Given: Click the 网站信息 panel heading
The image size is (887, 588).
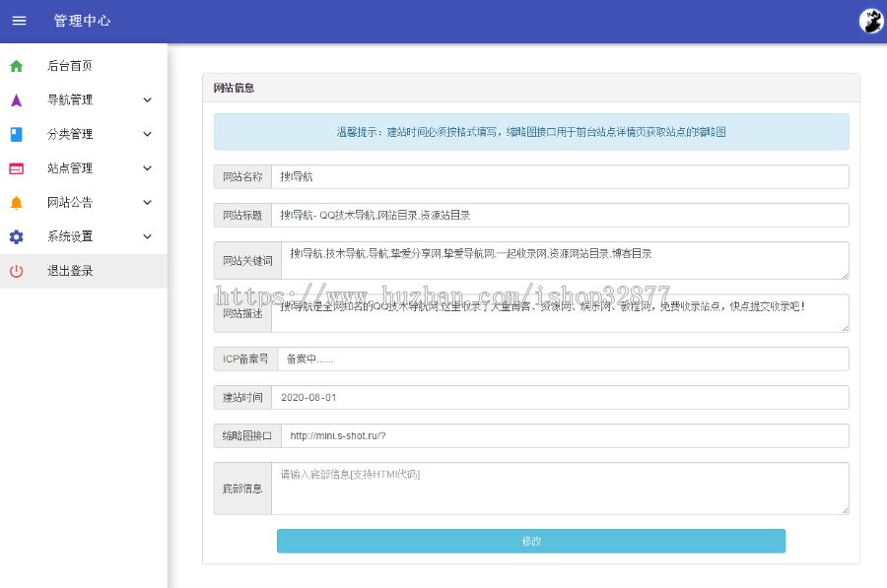Looking at the screenshot, I should coord(234,88).
